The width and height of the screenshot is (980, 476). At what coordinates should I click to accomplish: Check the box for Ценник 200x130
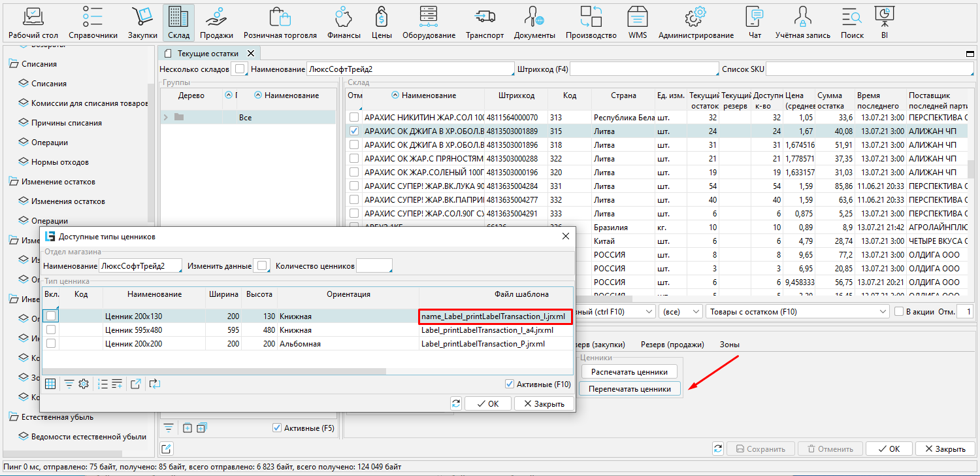coord(51,316)
